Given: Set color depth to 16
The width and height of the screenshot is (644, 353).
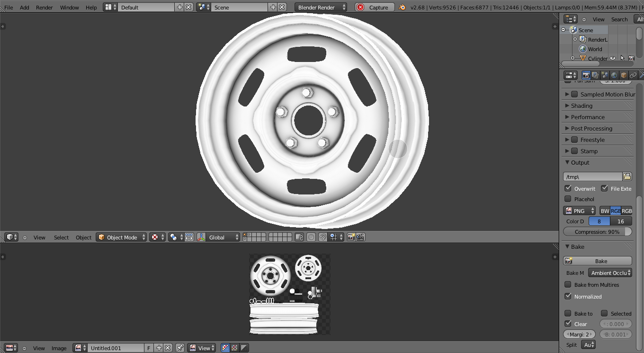Looking at the screenshot, I should [x=621, y=221].
